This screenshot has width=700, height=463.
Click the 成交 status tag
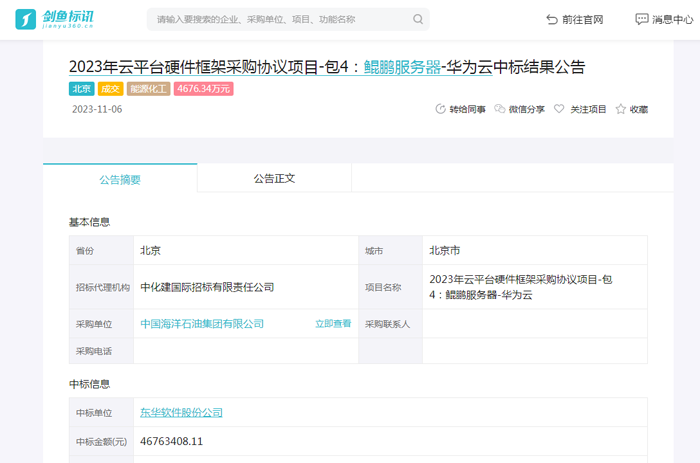click(110, 89)
